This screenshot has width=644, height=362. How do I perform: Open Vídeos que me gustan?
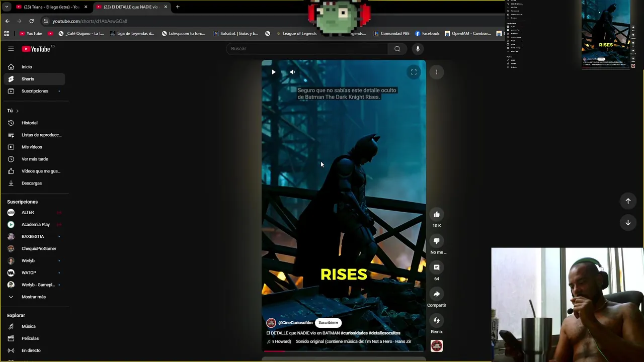coord(35,171)
